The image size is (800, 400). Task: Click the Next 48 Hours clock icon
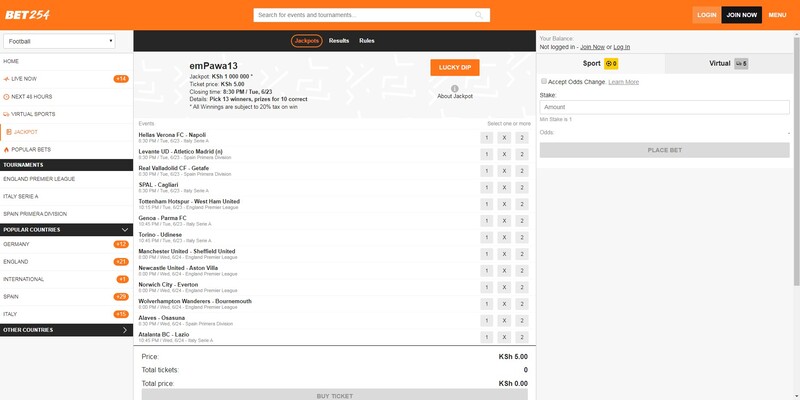point(6,96)
